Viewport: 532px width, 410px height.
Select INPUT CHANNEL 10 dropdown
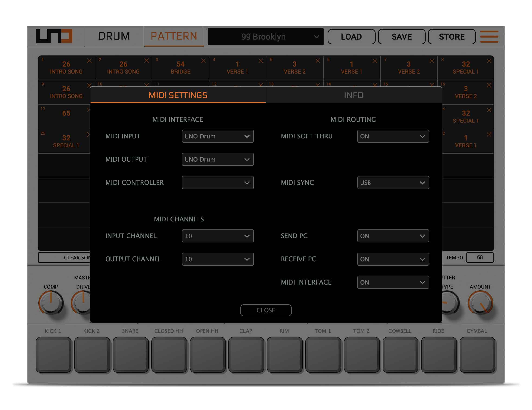pyautogui.click(x=218, y=236)
